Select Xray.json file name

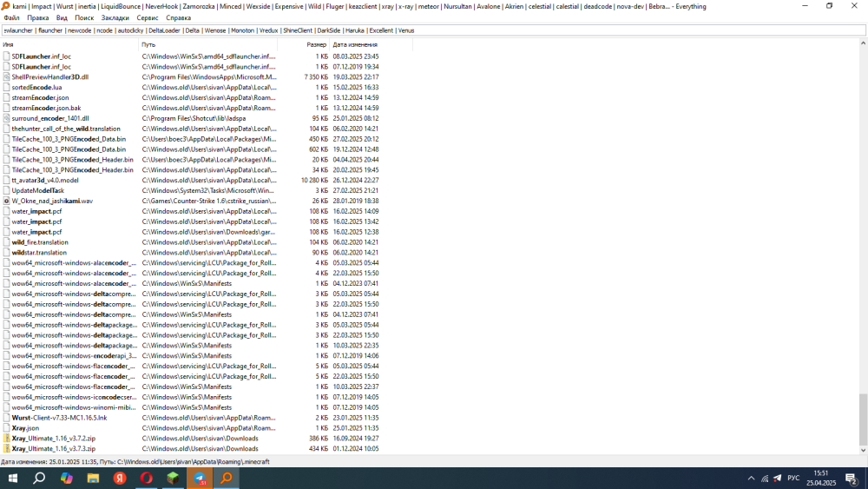[25, 428]
